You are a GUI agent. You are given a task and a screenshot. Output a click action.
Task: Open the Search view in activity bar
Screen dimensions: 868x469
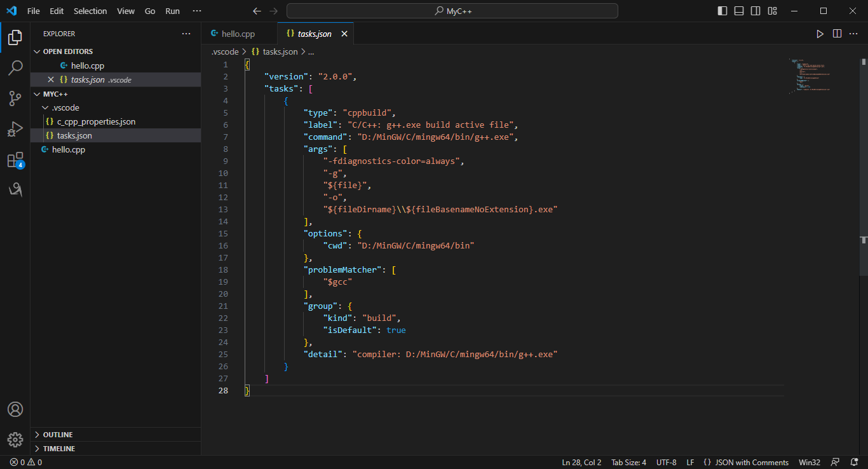tap(15, 67)
